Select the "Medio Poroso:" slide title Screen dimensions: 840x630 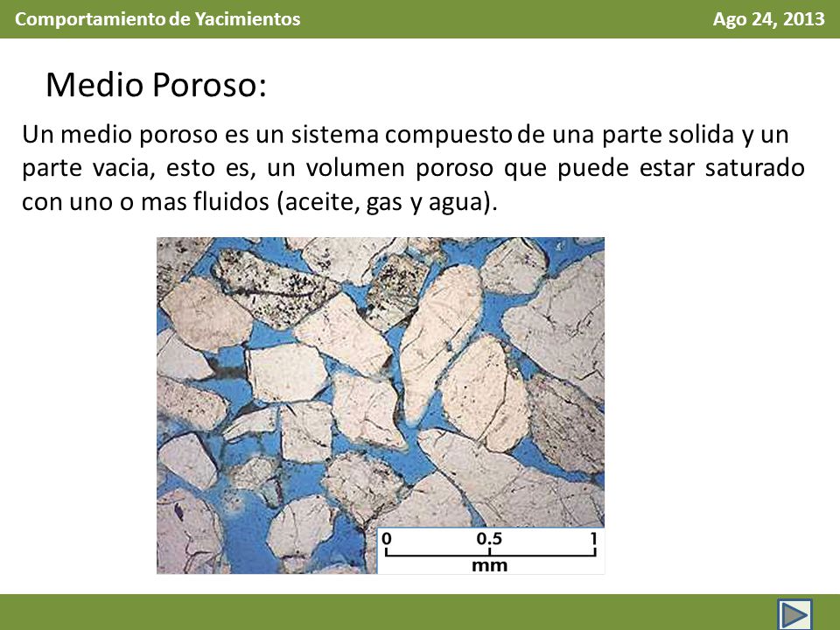(x=156, y=85)
